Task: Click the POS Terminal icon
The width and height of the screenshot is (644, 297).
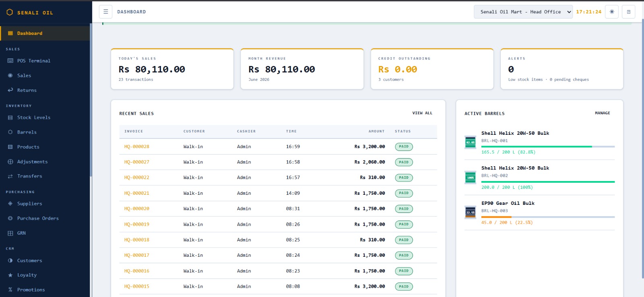Action: [x=10, y=61]
